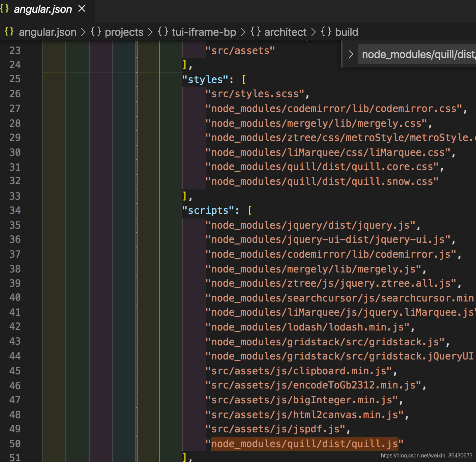Click quill.snow.css path on line 32

pos(322,181)
